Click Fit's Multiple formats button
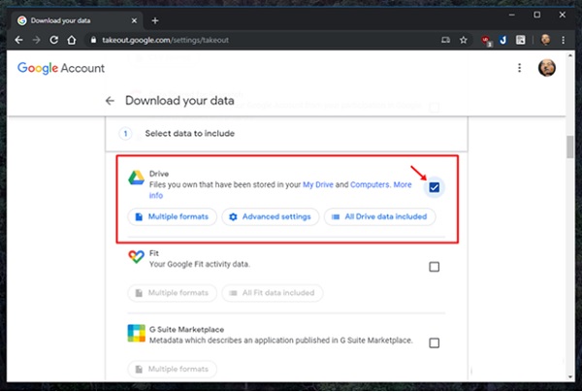This screenshot has height=392, width=582. [173, 293]
